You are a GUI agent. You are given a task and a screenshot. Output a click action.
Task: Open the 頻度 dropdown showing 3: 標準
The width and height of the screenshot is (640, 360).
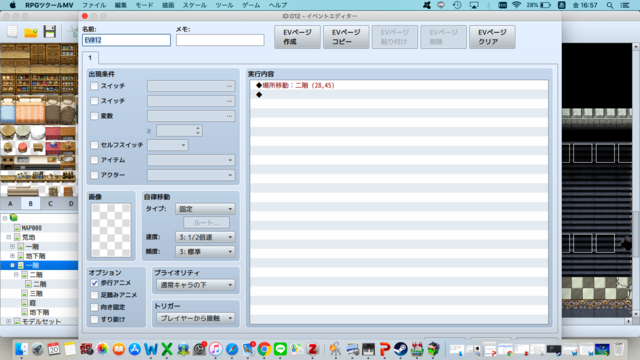click(205, 252)
